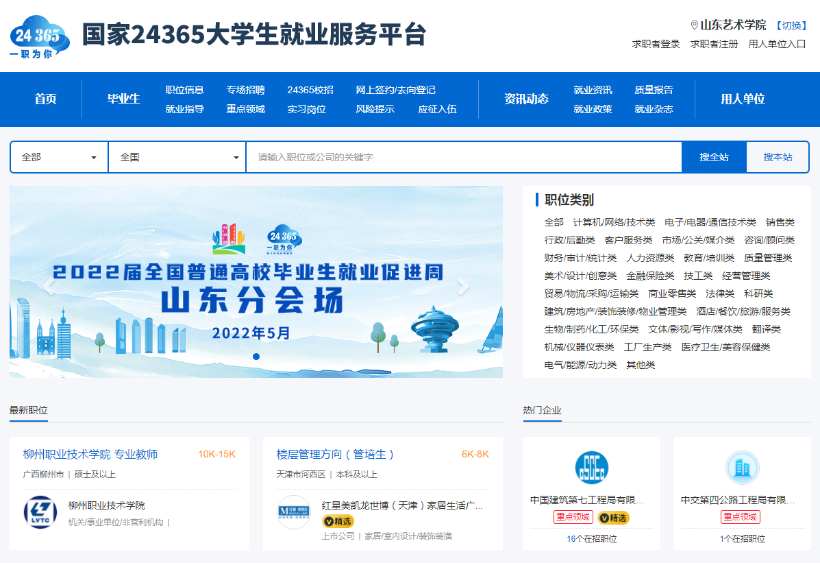Open 风险提示 menu item
Image resolution: width=820 pixels, height=564 pixels.
click(x=375, y=109)
